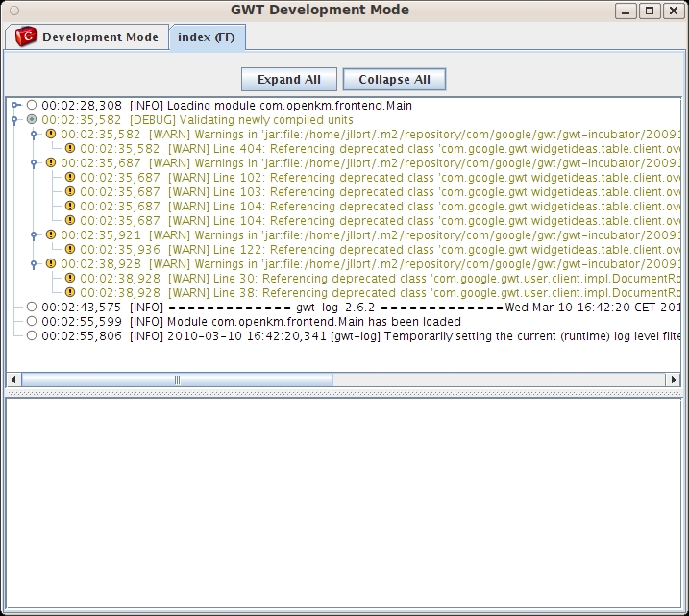Select the index (FF) tab
Viewport: 689px width, 616px height.
click(x=207, y=37)
